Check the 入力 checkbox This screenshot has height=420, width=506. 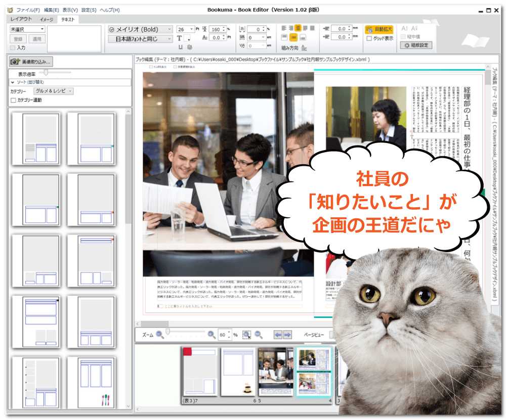pyautogui.click(x=13, y=48)
